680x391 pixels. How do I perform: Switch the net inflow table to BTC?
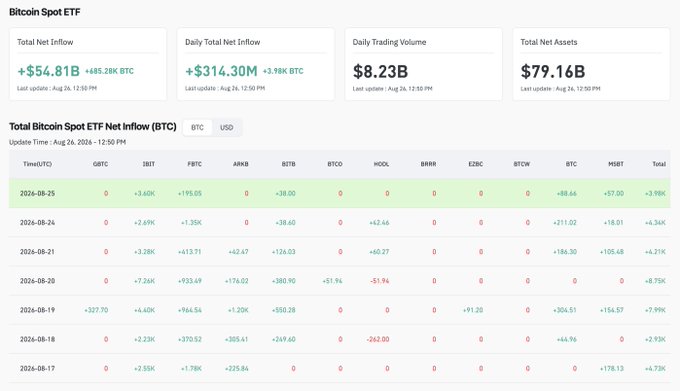[197, 127]
